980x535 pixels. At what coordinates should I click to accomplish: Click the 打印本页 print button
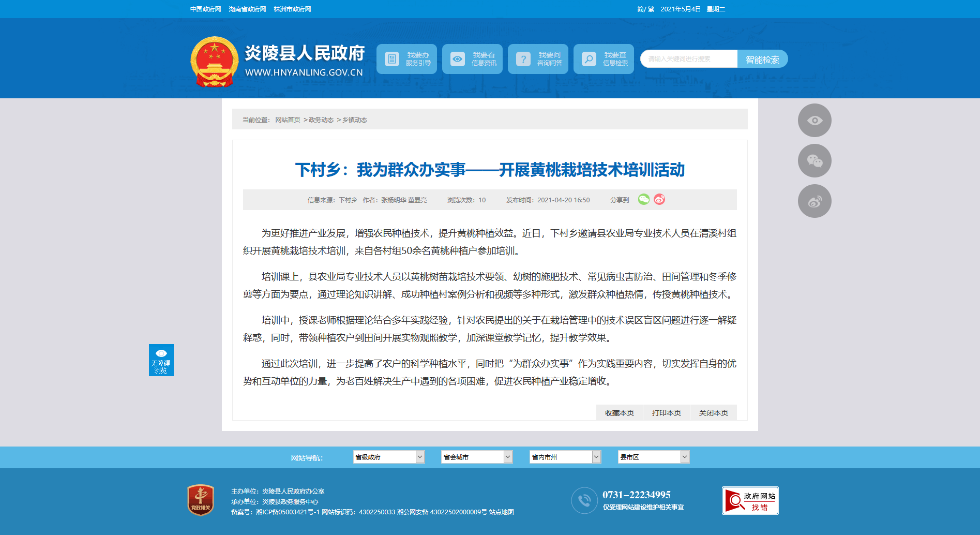(x=666, y=413)
